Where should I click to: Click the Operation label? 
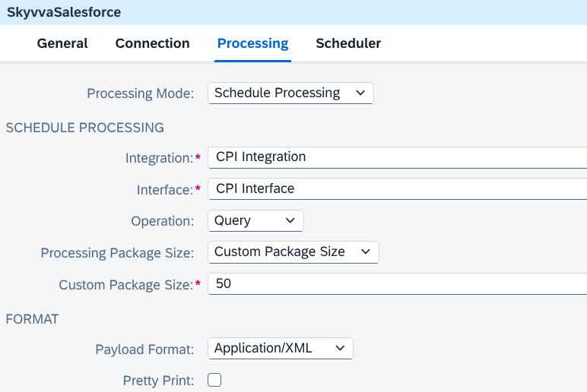tap(163, 221)
